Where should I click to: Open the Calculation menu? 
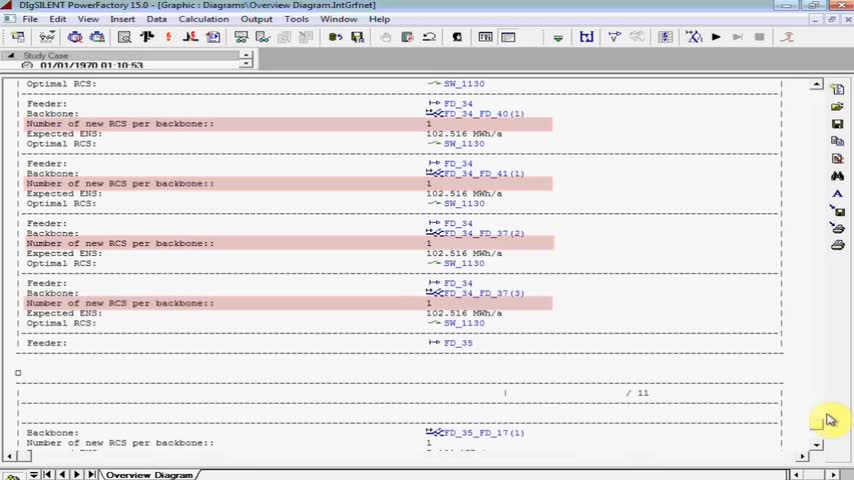(204, 19)
